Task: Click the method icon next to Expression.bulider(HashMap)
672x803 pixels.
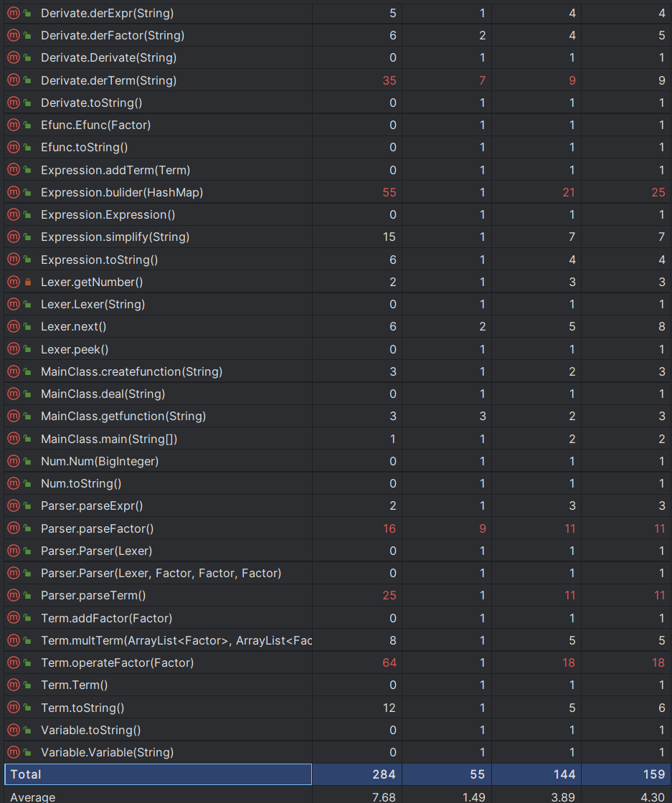Action: pos(14,192)
